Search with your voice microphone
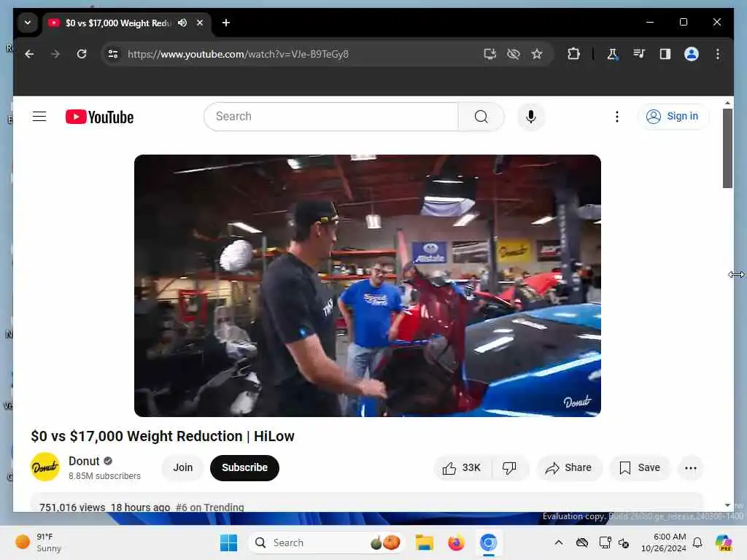747x560 pixels. (x=531, y=117)
